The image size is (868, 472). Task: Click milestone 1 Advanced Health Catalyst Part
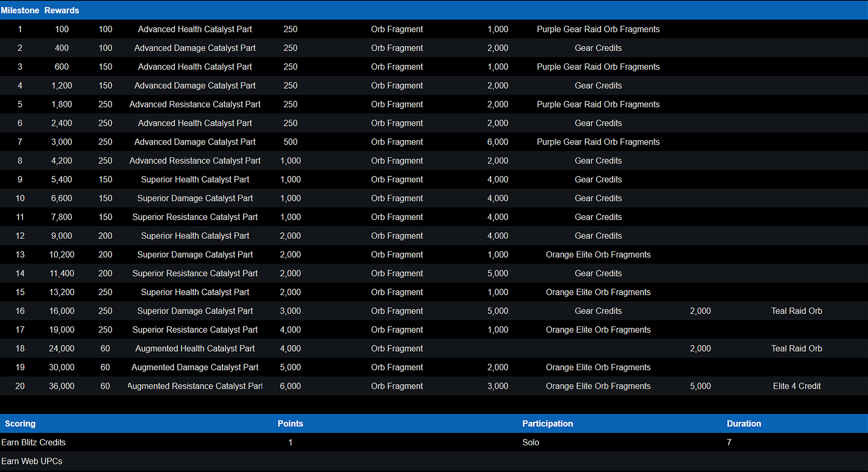195,29
